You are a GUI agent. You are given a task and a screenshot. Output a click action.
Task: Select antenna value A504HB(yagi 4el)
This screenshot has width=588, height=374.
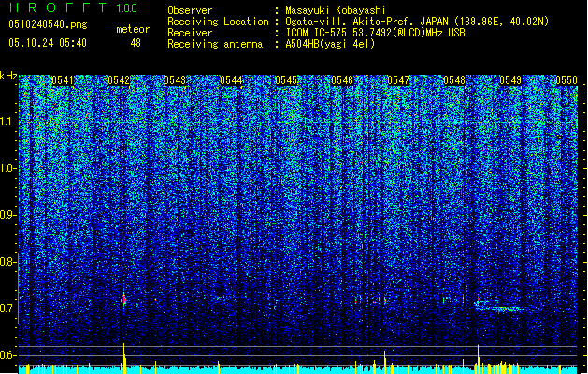coord(330,44)
